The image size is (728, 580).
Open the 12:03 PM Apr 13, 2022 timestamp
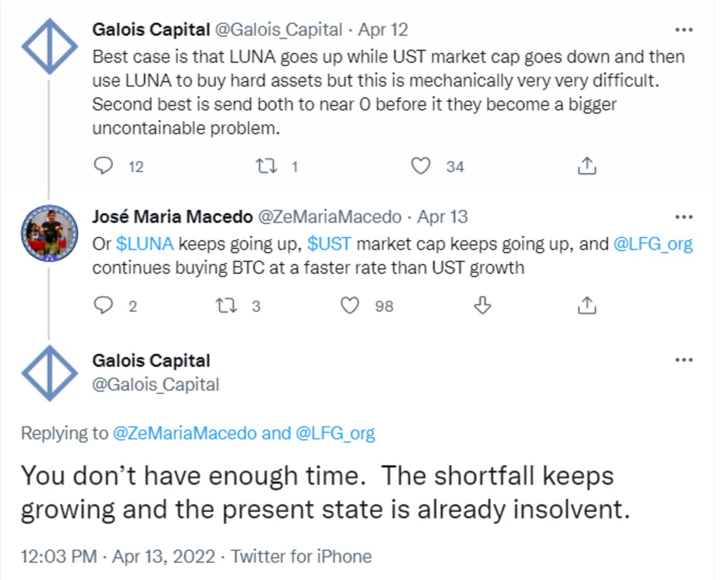[x=118, y=557]
